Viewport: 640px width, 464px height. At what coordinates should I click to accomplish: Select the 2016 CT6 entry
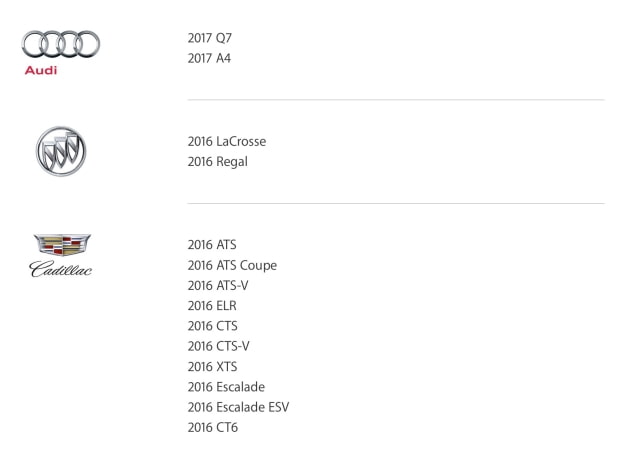click(213, 427)
